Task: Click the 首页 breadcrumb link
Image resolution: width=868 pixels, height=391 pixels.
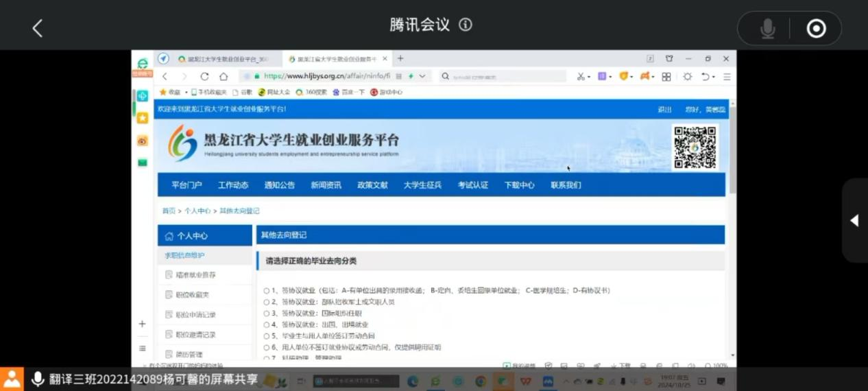Action: point(169,211)
